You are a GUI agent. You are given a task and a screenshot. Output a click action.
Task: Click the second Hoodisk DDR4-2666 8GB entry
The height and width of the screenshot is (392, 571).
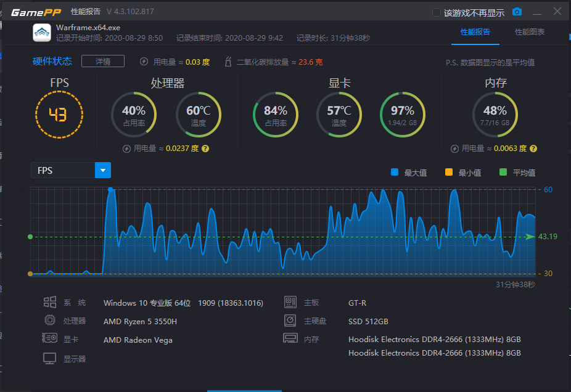(435, 353)
